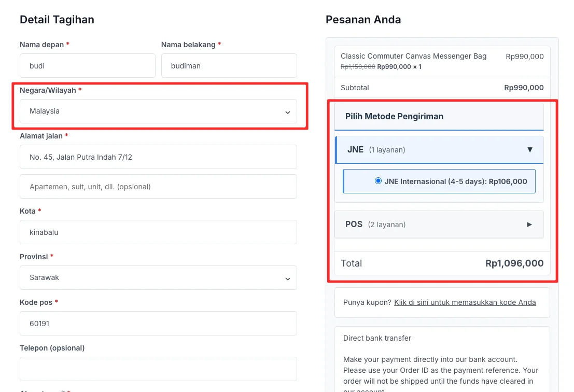The height and width of the screenshot is (392, 574).
Task: Open the Negara/Wilayah country dropdown
Action: point(158,111)
